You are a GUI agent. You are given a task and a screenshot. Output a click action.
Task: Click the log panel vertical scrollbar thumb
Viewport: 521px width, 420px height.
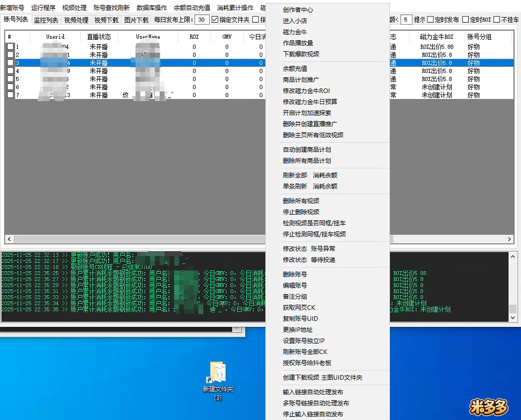(x=512, y=309)
